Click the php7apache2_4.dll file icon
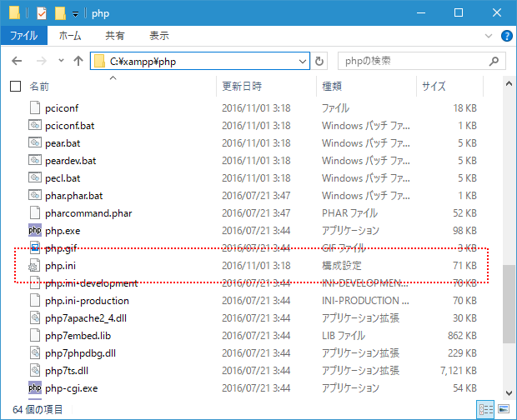The width and height of the screenshot is (517, 420). click(35, 317)
